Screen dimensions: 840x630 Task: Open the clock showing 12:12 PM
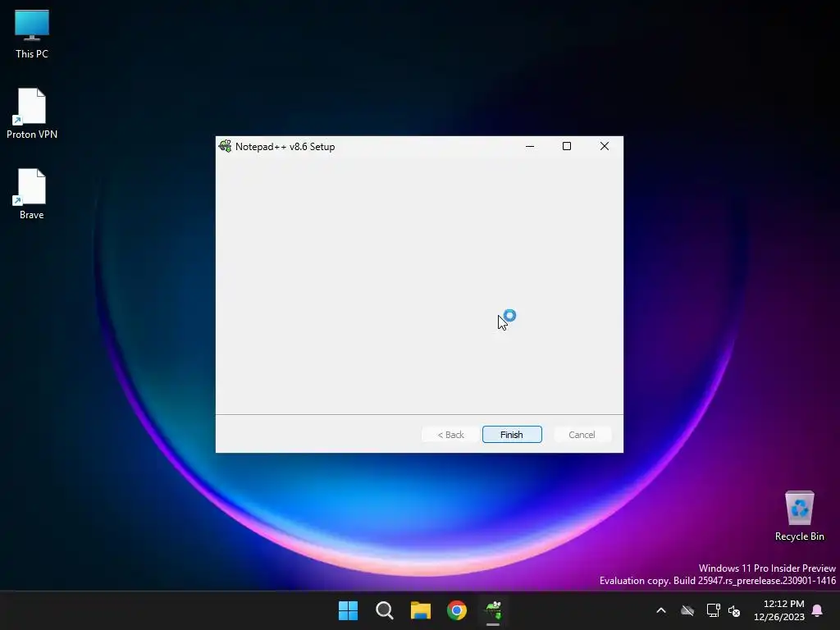[779, 610]
